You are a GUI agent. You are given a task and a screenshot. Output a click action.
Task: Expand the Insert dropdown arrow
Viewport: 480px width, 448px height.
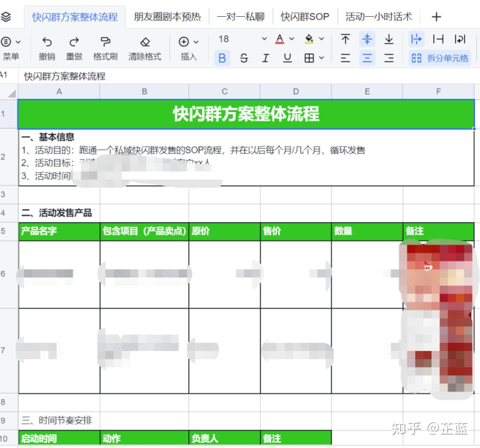pos(196,42)
